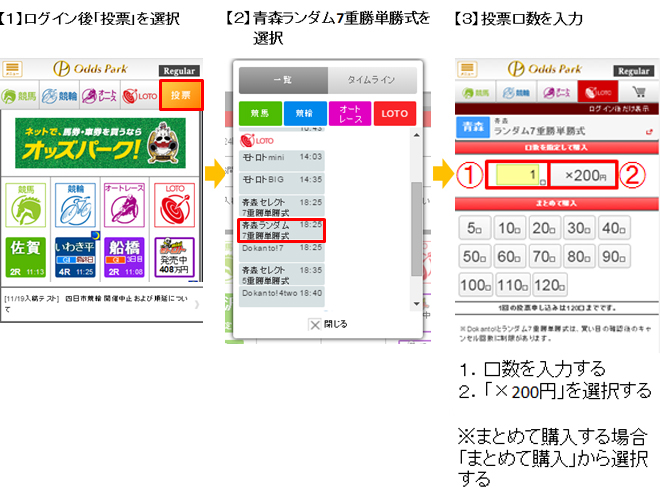
Task: Open the 四日市競輪 news notice
Action: coord(96,303)
